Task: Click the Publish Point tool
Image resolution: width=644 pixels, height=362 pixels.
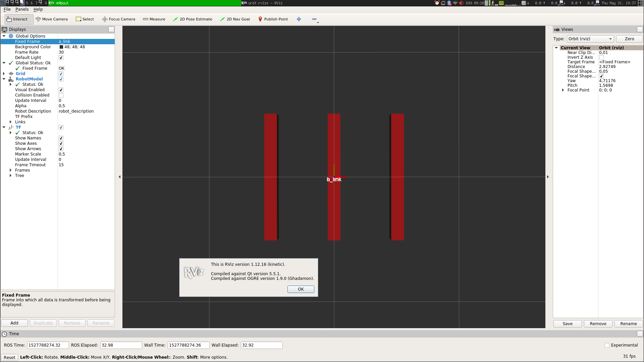Action: [x=273, y=19]
